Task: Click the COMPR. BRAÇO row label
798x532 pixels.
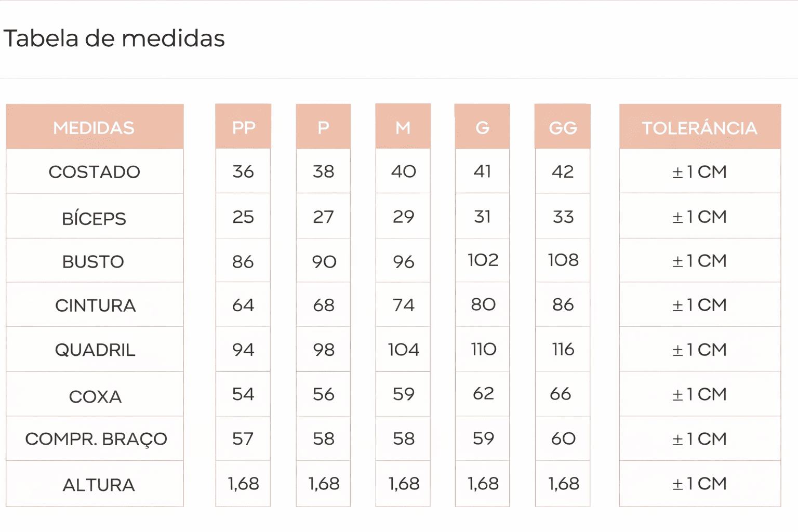Action: (x=96, y=440)
